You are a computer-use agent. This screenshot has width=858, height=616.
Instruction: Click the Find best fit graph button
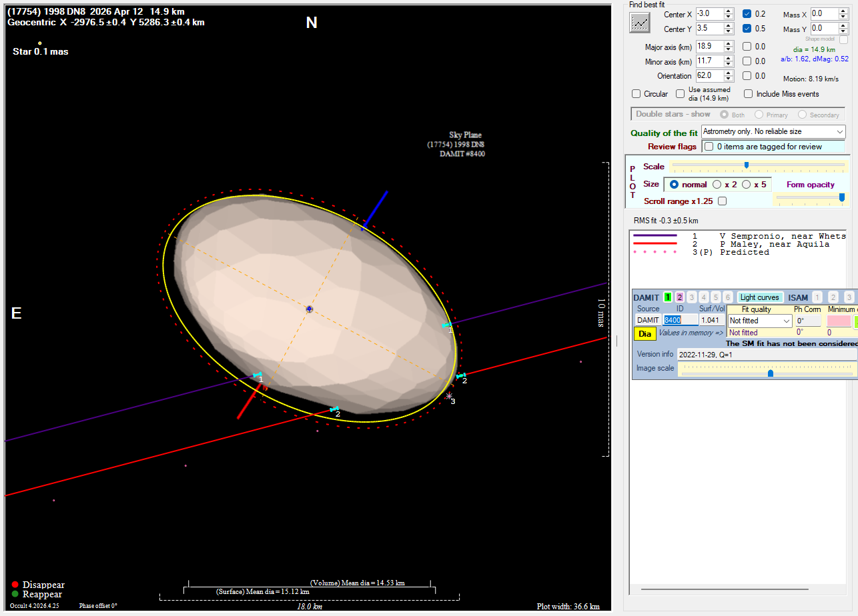[640, 22]
